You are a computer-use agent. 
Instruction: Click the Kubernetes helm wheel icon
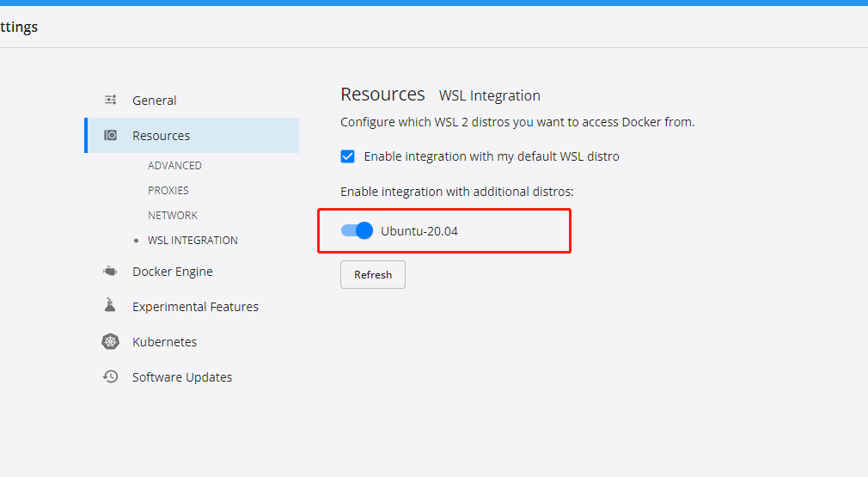(110, 341)
